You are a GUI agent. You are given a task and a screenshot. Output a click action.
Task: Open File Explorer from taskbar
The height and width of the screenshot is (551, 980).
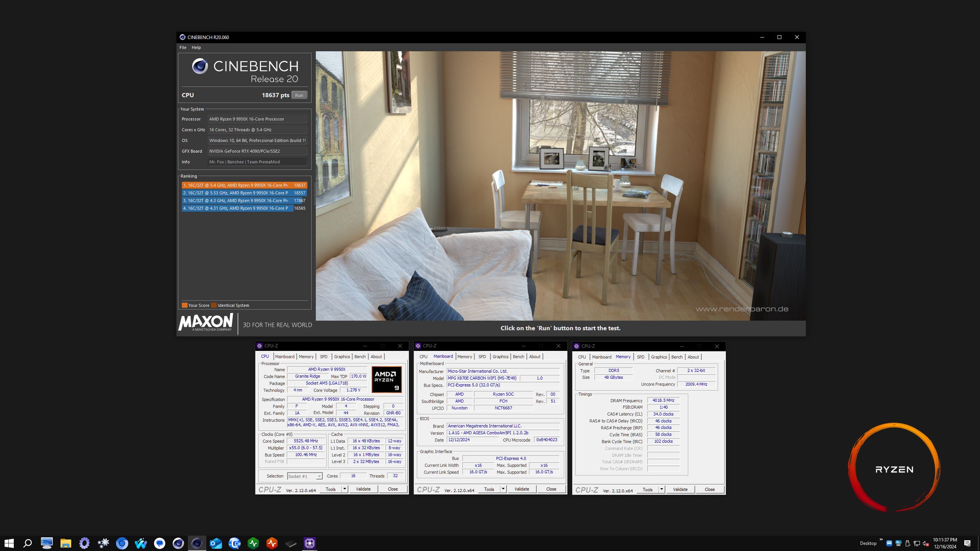click(x=65, y=543)
